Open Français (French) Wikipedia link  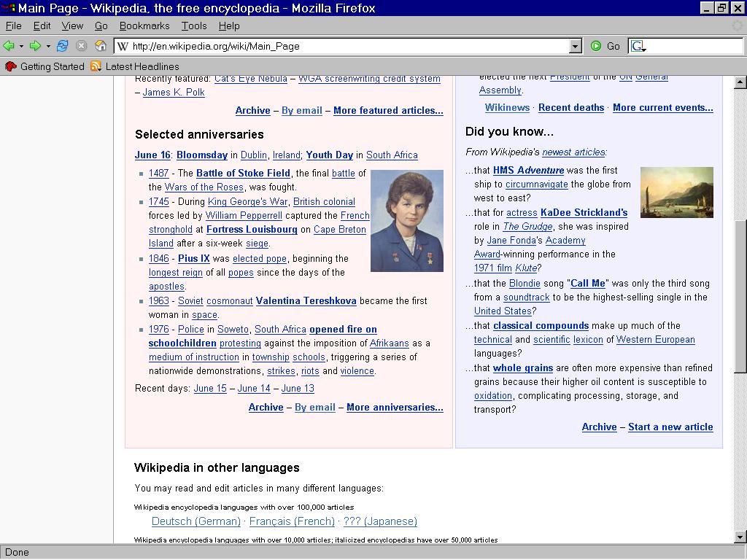[x=292, y=521]
